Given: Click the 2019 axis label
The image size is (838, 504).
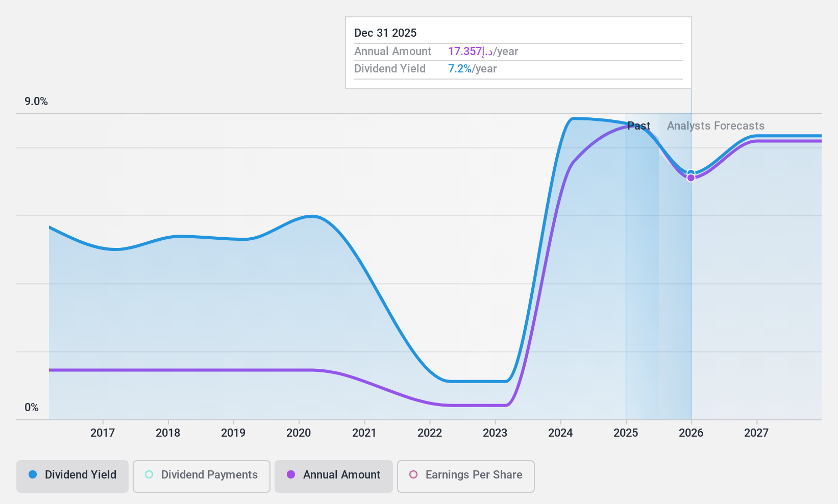Looking at the screenshot, I should (233, 433).
